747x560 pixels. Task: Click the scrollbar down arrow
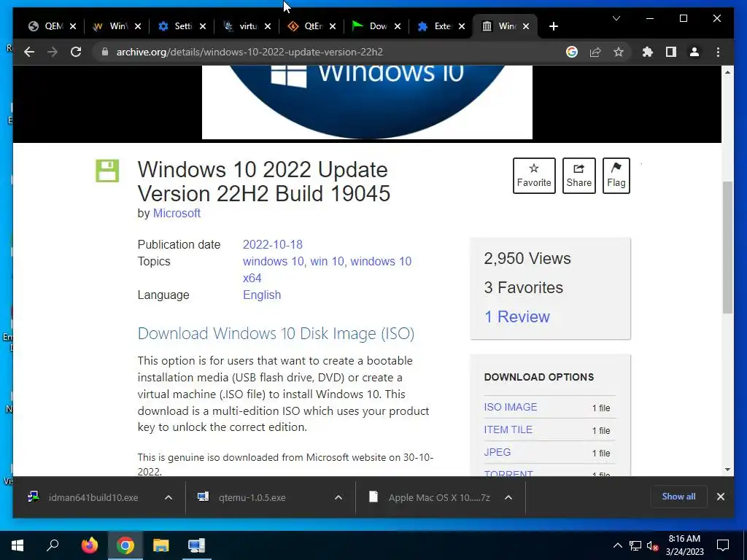pos(727,470)
